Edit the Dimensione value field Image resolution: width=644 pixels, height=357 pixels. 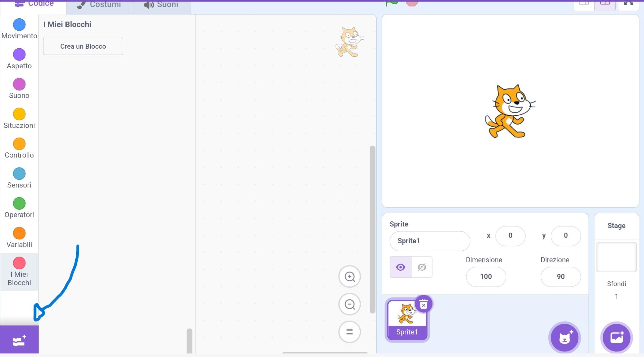coord(486,277)
